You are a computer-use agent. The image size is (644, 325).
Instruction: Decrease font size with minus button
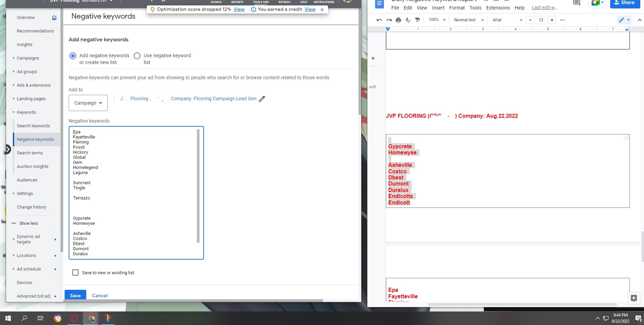pyautogui.click(x=530, y=20)
